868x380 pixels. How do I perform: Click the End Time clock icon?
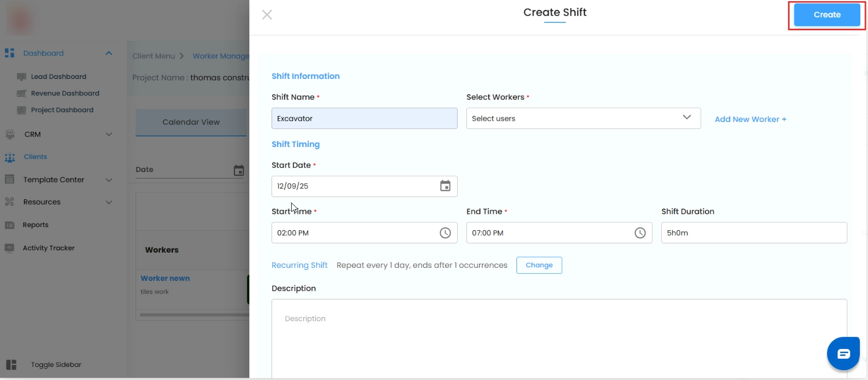[x=640, y=233]
